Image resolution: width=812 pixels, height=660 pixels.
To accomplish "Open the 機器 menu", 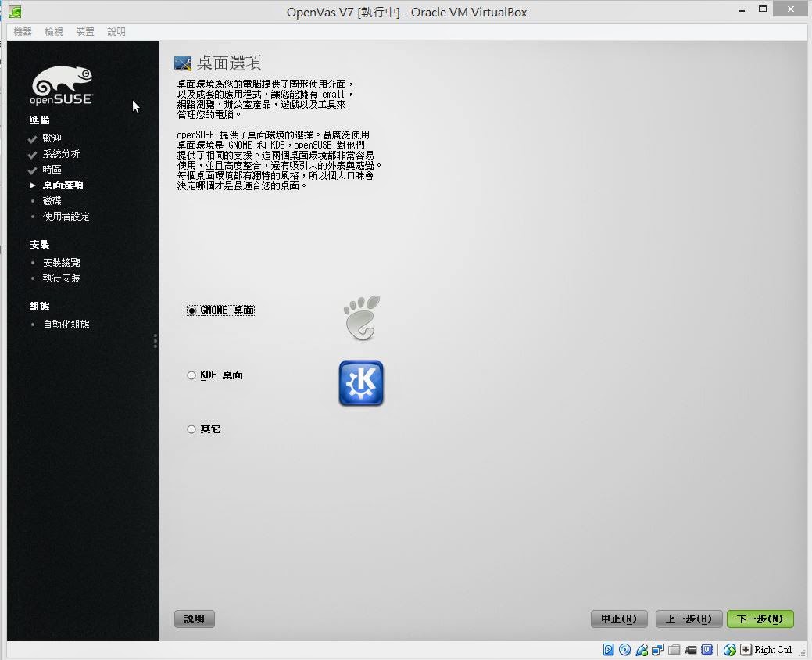I will point(22,31).
